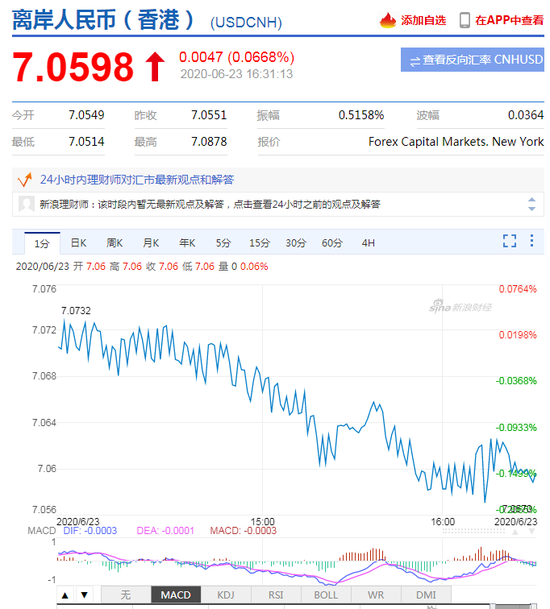Click the orange checkmark trend icon
Image resolution: width=550 pixels, height=609 pixels.
pyautogui.click(x=25, y=180)
